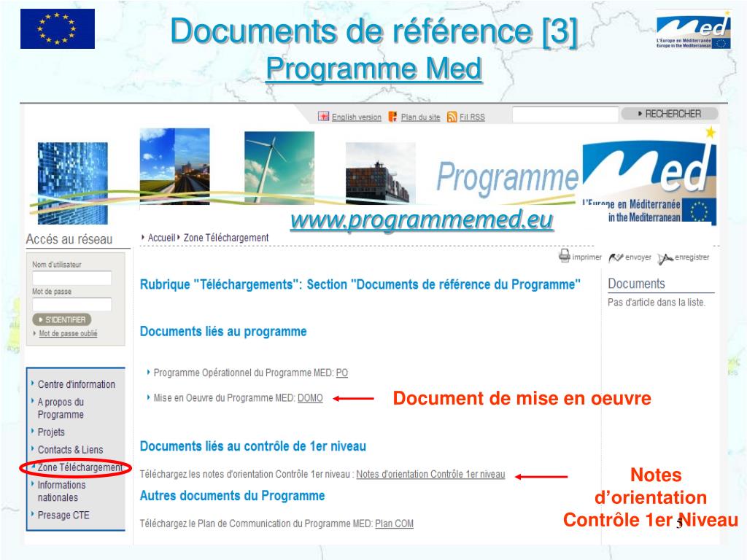The width and height of the screenshot is (747, 560).
Task: Open Contacts & Liens menu item
Action: point(70,449)
